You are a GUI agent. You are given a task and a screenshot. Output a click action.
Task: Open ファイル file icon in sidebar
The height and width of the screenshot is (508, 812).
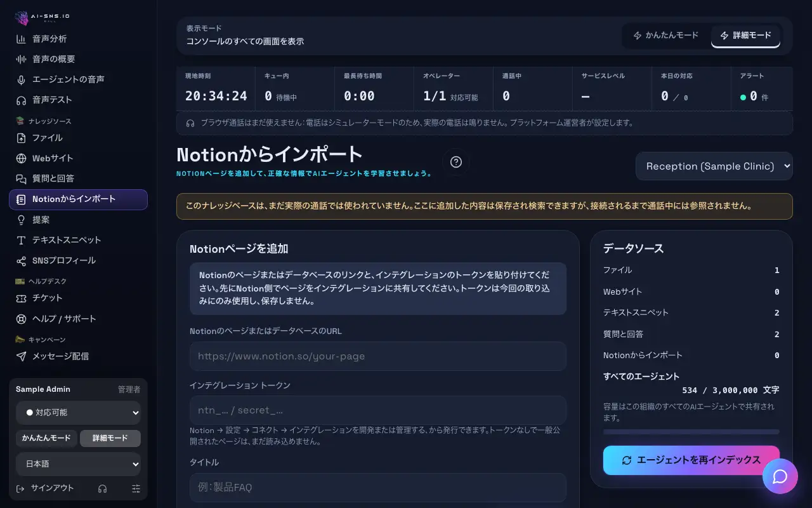21,138
